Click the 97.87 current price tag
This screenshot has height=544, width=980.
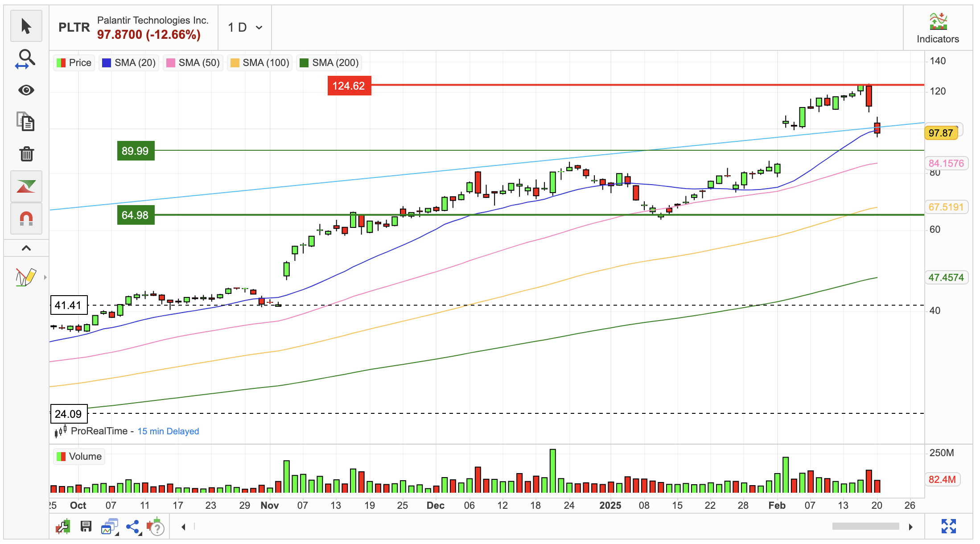[941, 133]
